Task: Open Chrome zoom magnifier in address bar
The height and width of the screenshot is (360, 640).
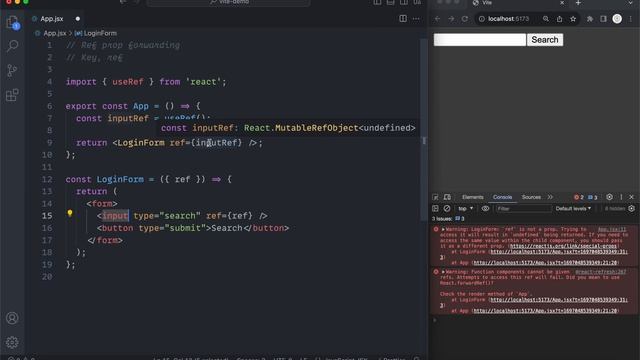Action: click(x=546, y=19)
